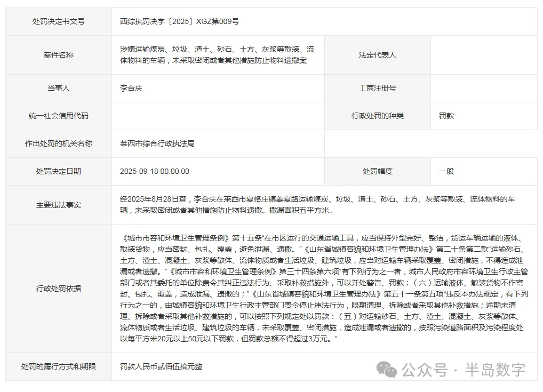Click the 主要违法事实 row label

58,204
